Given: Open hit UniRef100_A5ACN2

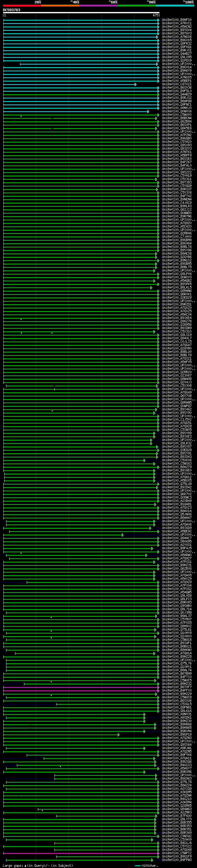Looking at the screenshot, I should pyautogui.click(x=176, y=26).
